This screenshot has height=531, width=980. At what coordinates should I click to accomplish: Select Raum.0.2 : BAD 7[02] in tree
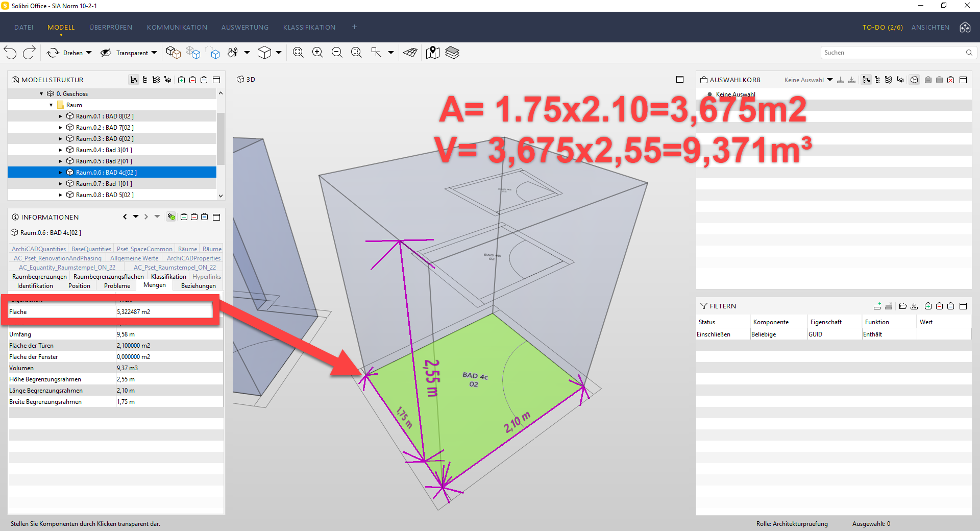click(x=105, y=128)
